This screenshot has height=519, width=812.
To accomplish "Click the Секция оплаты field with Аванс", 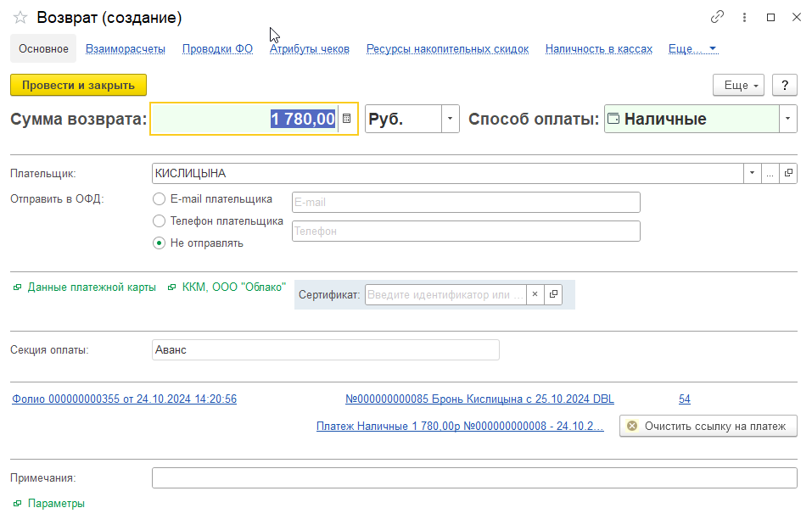I will pyautogui.click(x=325, y=349).
